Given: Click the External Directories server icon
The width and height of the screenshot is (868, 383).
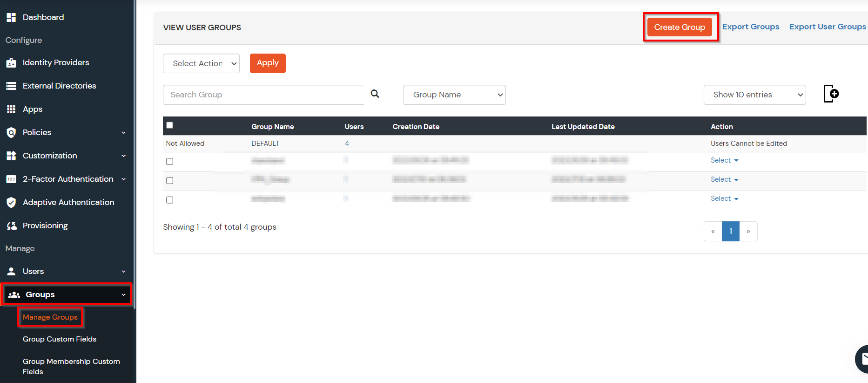Looking at the screenshot, I should [x=11, y=86].
